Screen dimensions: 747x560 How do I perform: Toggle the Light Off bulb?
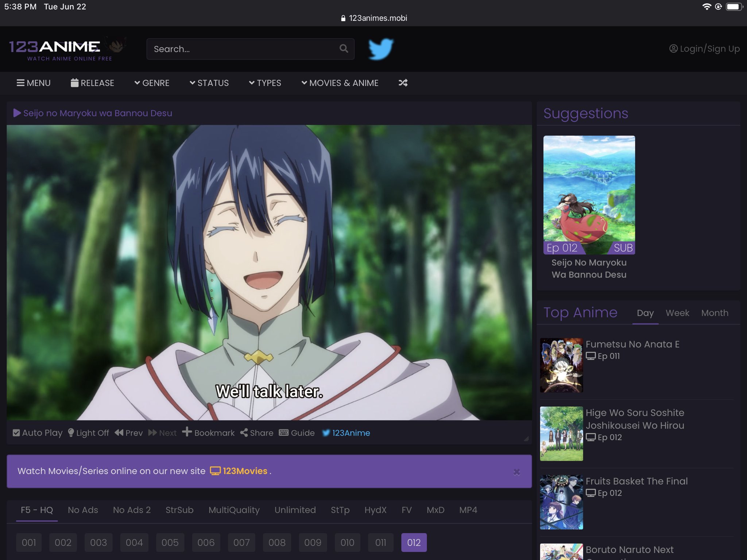pos(89,433)
